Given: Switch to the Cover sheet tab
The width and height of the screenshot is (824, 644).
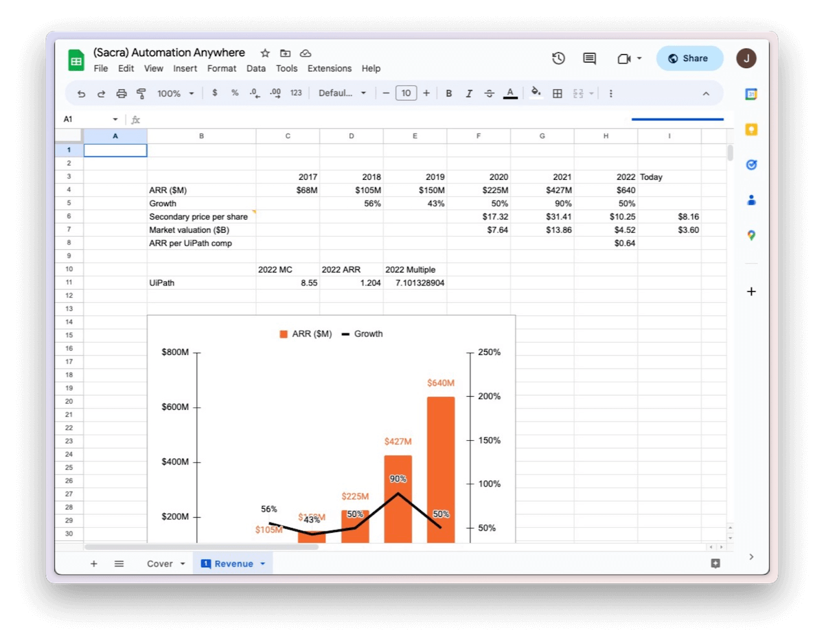Looking at the screenshot, I should point(160,564).
